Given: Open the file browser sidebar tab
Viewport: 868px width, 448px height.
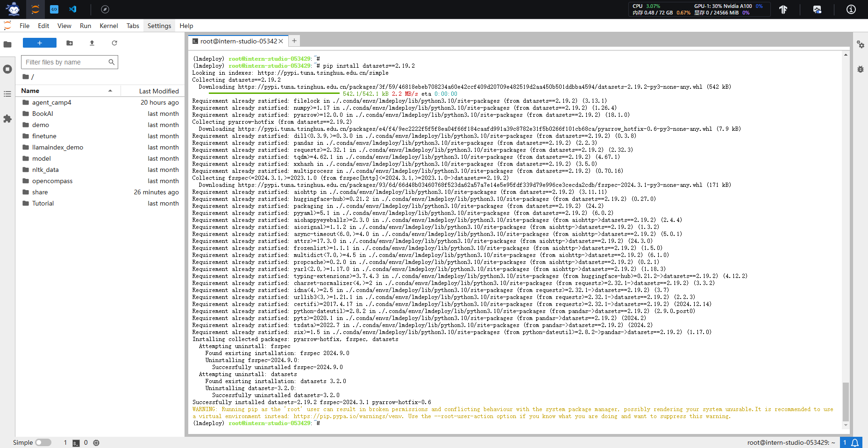Looking at the screenshot, I should [x=7, y=44].
